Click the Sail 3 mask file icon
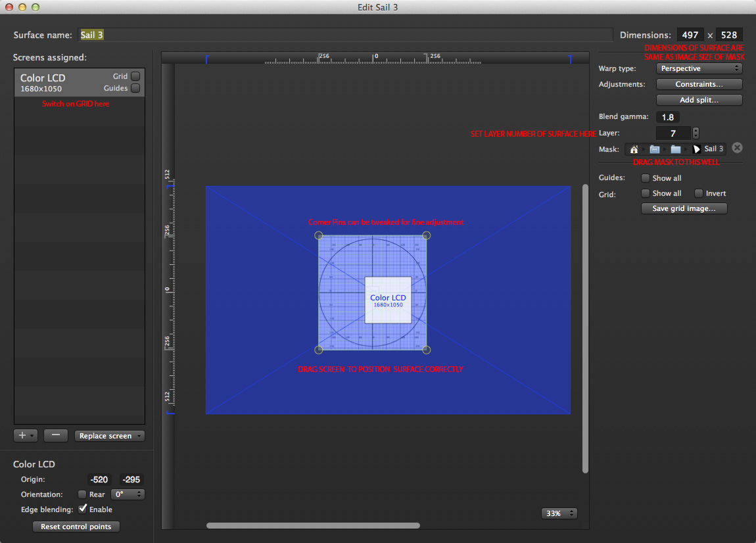The height and width of the screenshot is (543, 756). (x=696, y=149)
